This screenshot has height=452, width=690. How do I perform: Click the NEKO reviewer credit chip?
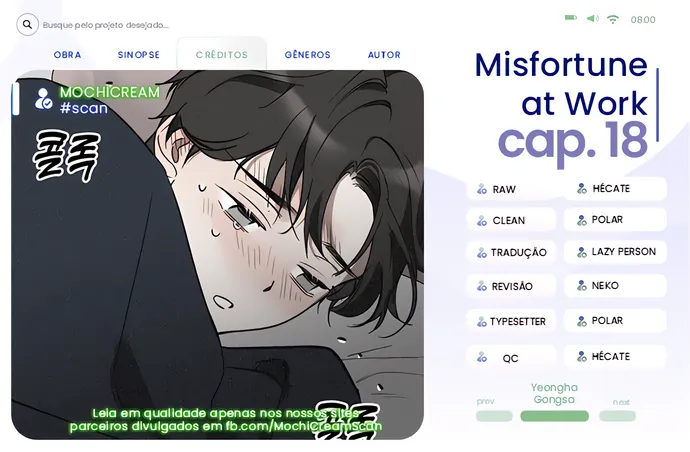coord(615,286)
